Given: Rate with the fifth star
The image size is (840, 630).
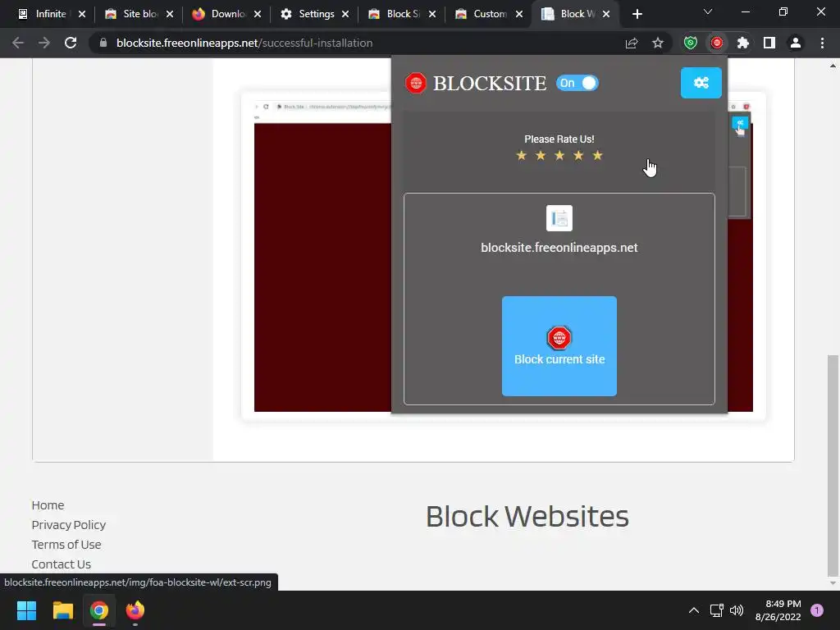Looking at the screenshot, I should click(598, 155).
